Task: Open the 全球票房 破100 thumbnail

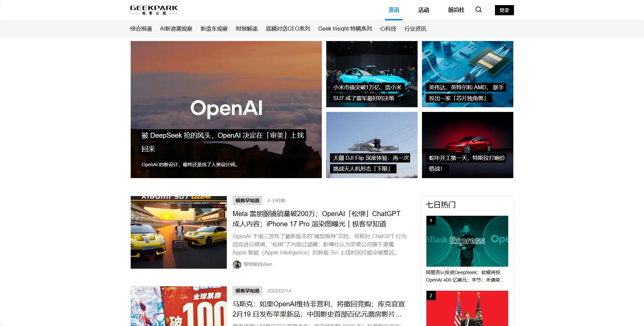Action: [x=179, y=306]
